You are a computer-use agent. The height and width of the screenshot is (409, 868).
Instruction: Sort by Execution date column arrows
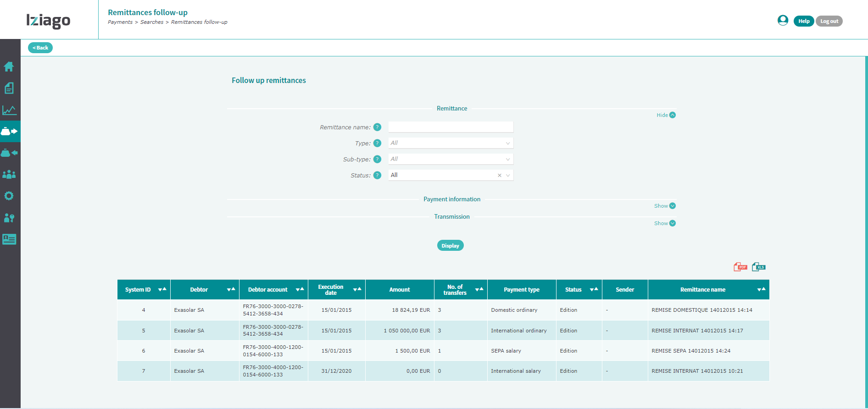pos(357,289)
